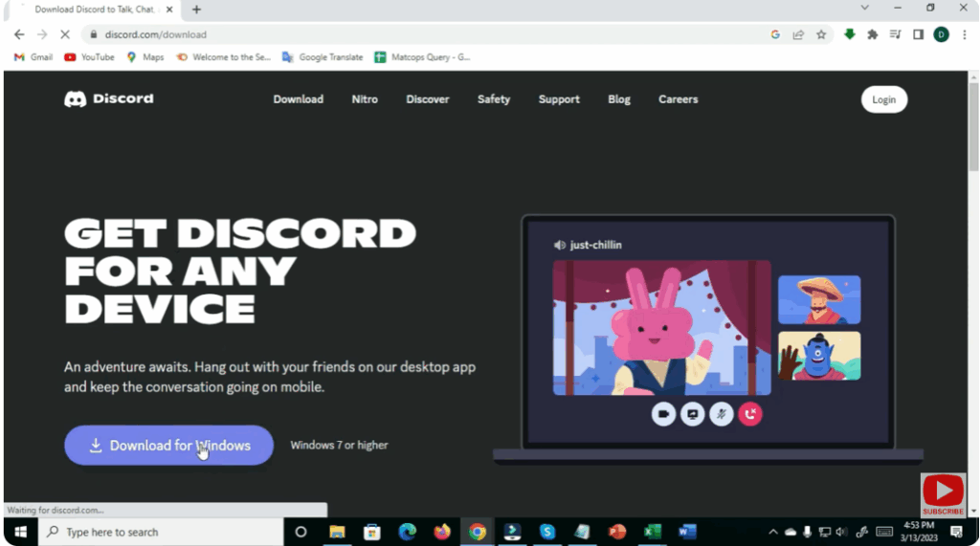Screen dimensions: 980x546
Task: Open PowerPoint from the taskbar
Action: 617,532
